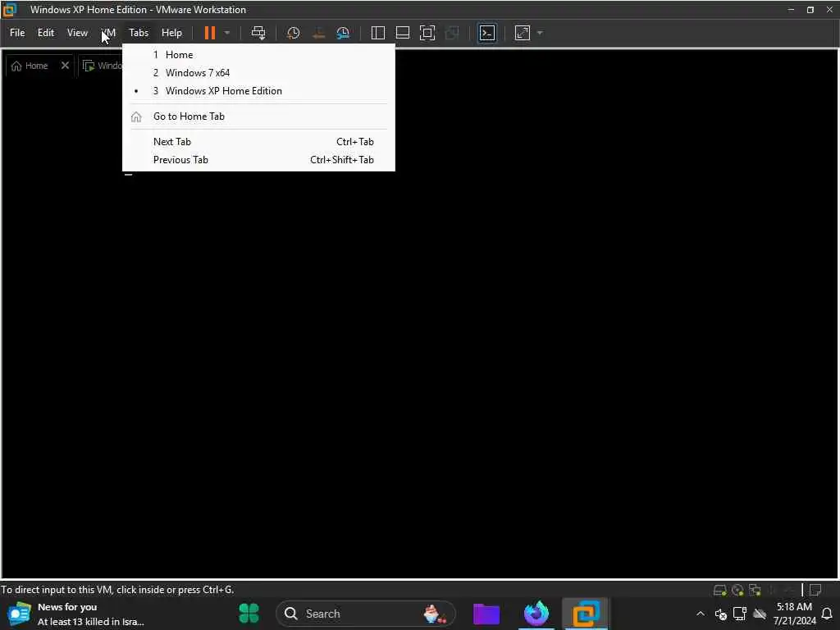
Task: Switch to Unity mode
Action: click(452, 33)
